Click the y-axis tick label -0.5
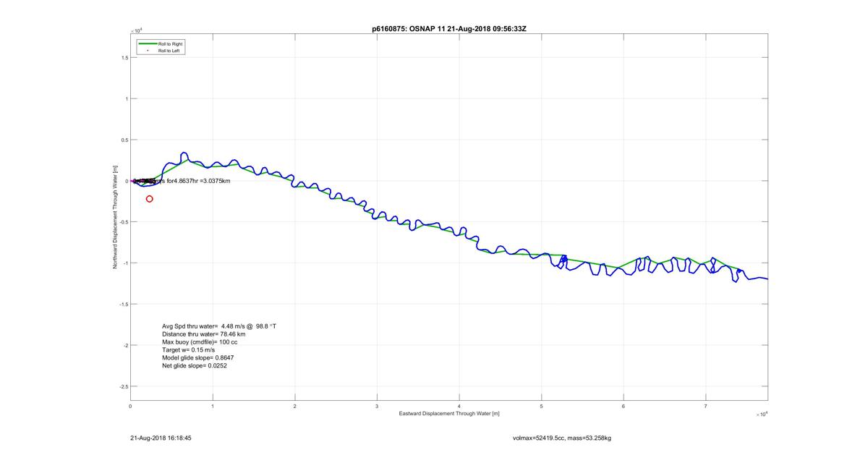The height and width of the screenshot is (450, 868). point(124,222)
